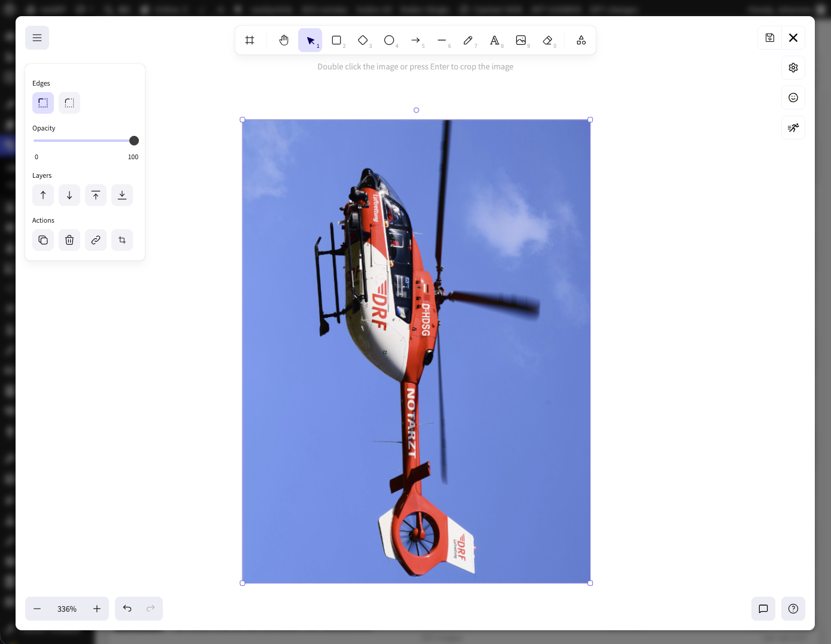
Task: Select the Frame tool in the toolbar
Action: [250, 40]
